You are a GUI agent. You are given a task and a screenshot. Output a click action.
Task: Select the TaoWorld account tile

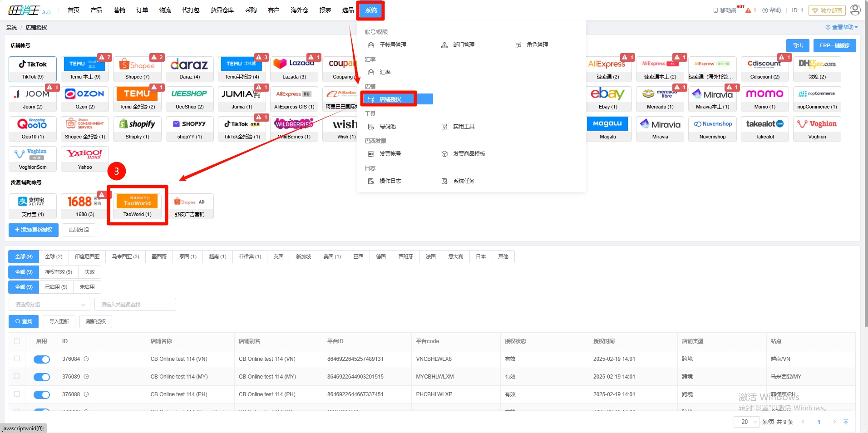pos(137,206)
